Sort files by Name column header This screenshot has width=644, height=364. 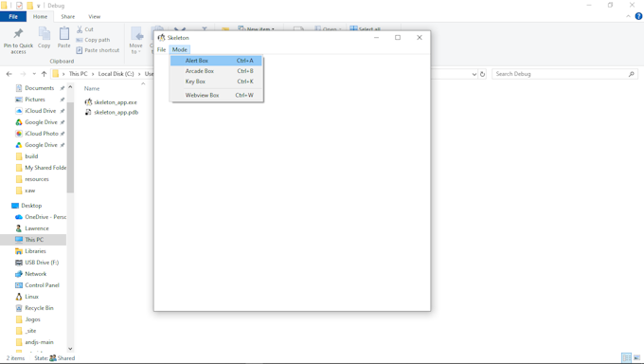click(92, 88)
